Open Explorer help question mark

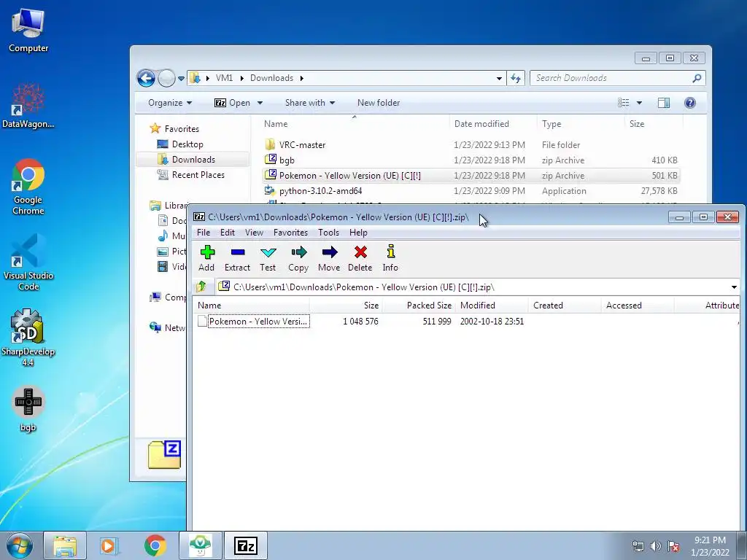tap(689, 103)
